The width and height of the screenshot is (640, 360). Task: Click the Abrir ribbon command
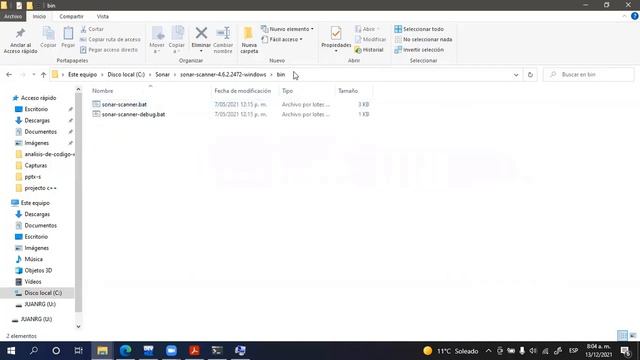tap(367, 29)
